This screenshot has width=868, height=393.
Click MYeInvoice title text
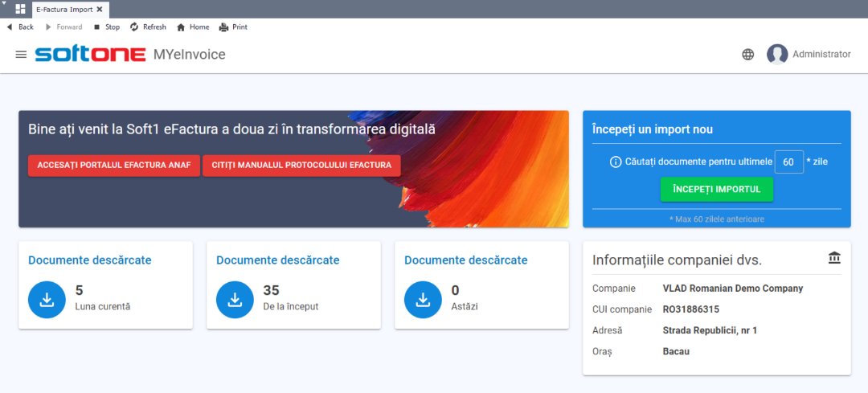point(190,54)
